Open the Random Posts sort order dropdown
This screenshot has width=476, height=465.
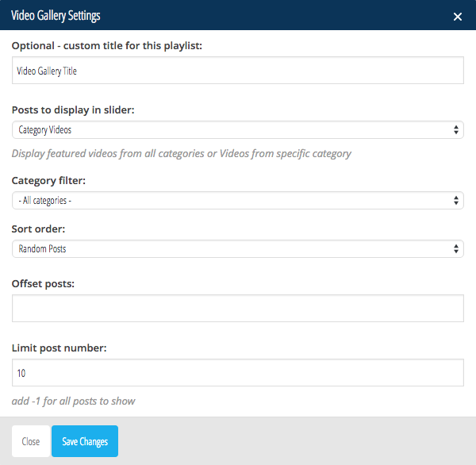click(238, 248)
